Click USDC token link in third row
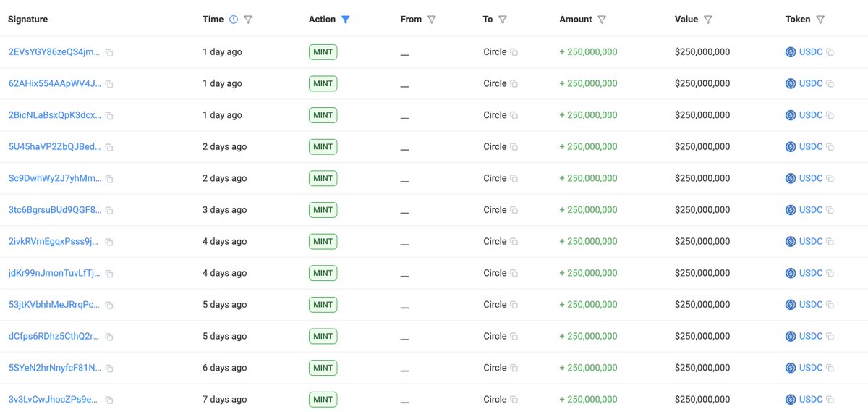The image size is (868, 412). tap(811, 115)
